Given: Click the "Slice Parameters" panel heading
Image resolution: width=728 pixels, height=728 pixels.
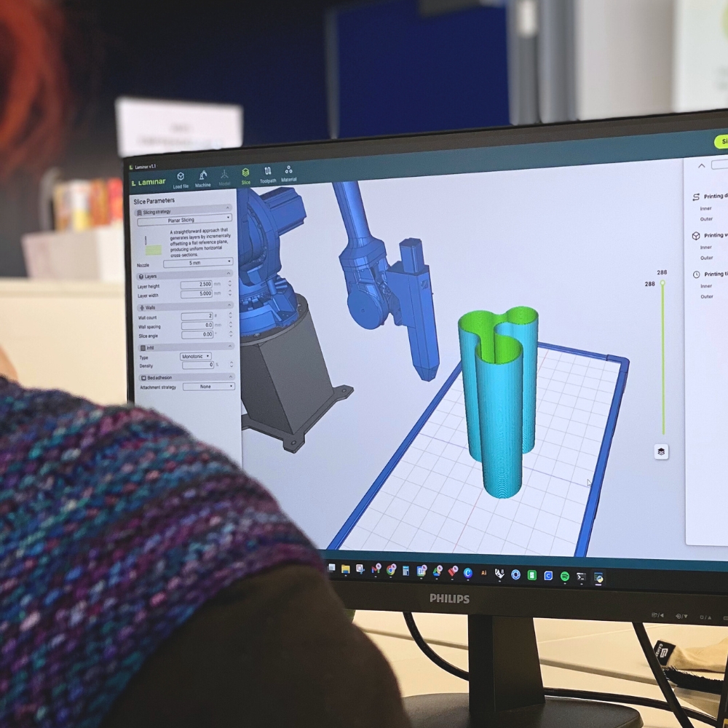Looking at the screenshot, I should (x=154, y=201).
